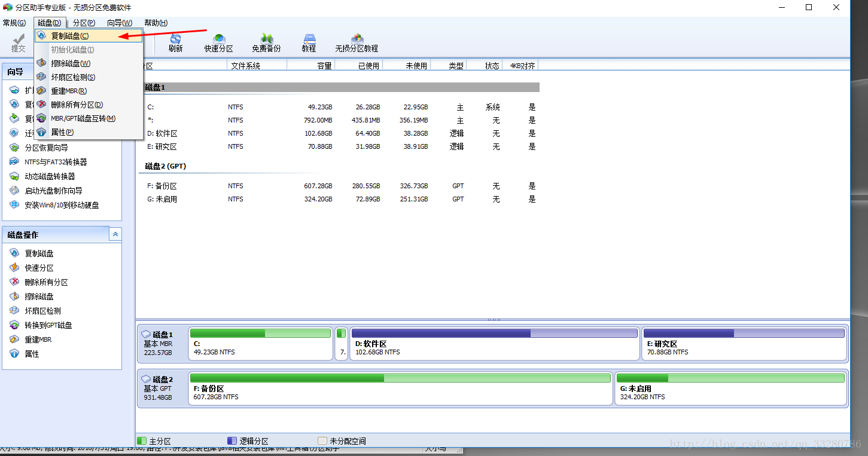Open the 分区(P) menu
This screenshot has width=868, height=456.
(84, 23)
